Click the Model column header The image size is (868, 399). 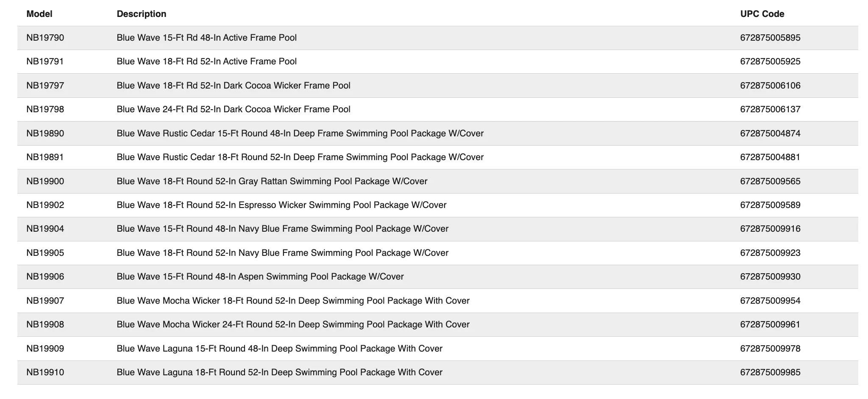pyautogui.click(x=39, y=14)
